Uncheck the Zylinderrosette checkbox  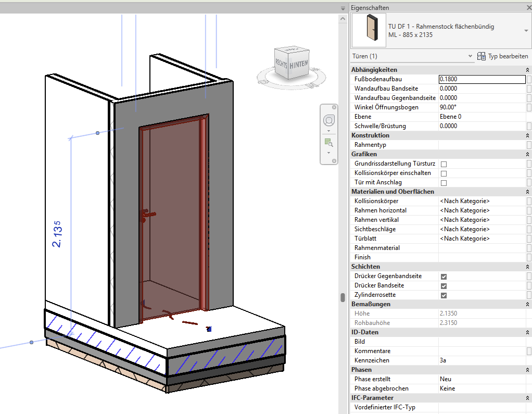tap(444, 295)
